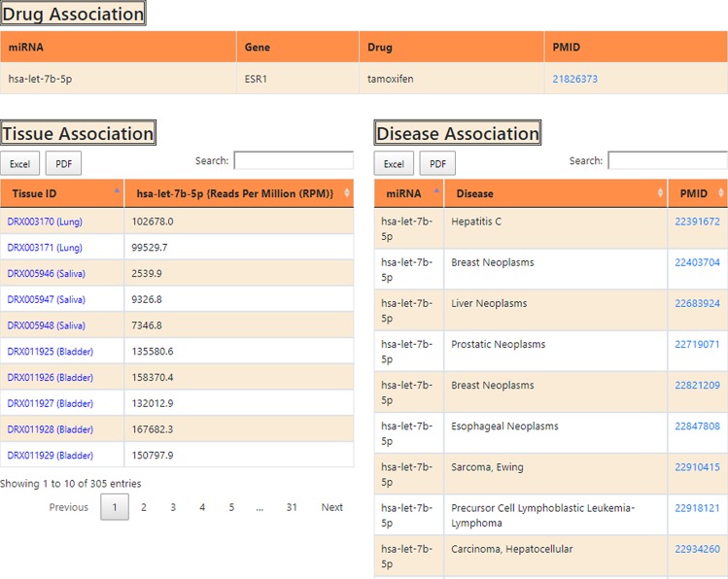Export Tissue Association table to Excel
This screenshot has height=579, width=728.
pyautogui.click(x=19, y=164)
